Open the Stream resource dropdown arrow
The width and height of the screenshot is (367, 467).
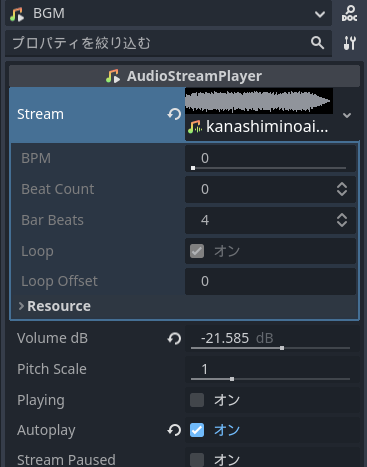pyautogui.click(x=347, y=115)
